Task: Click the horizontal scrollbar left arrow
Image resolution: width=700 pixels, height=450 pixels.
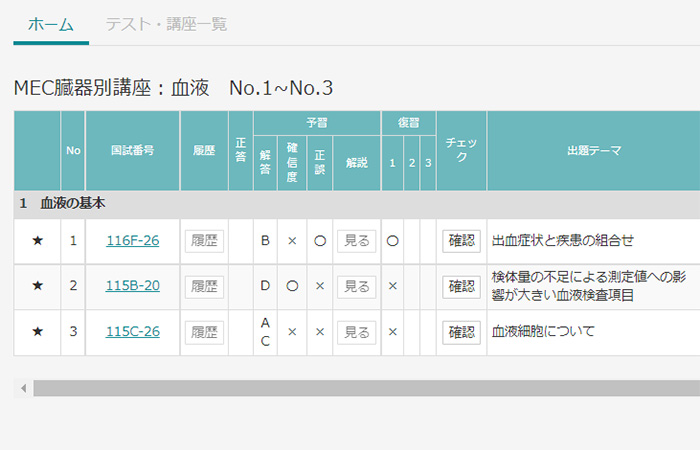Action: [x=24, y=388]
